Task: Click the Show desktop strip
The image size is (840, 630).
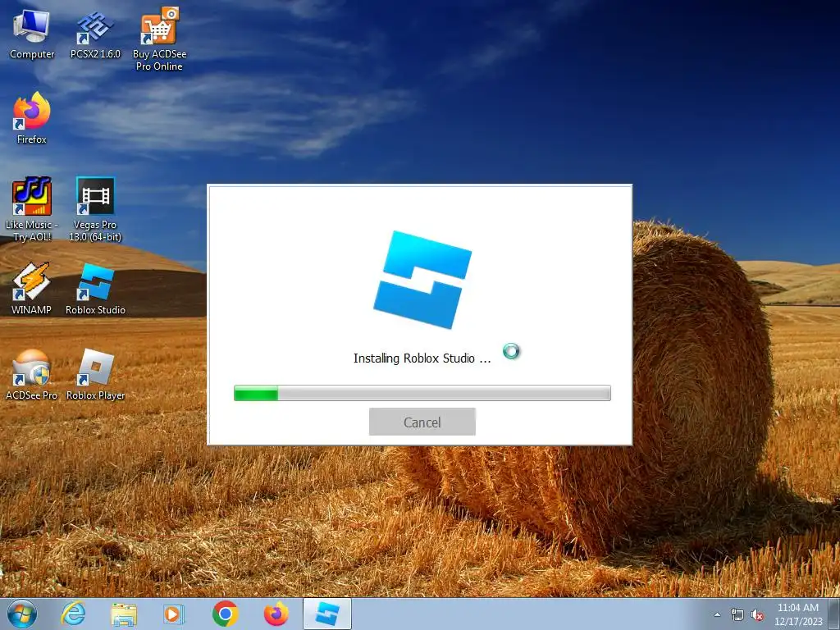Action: [836, 614]
